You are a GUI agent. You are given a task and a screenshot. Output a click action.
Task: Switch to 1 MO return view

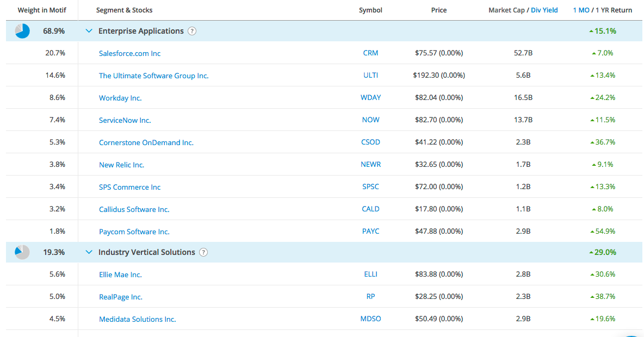point(581,10)
